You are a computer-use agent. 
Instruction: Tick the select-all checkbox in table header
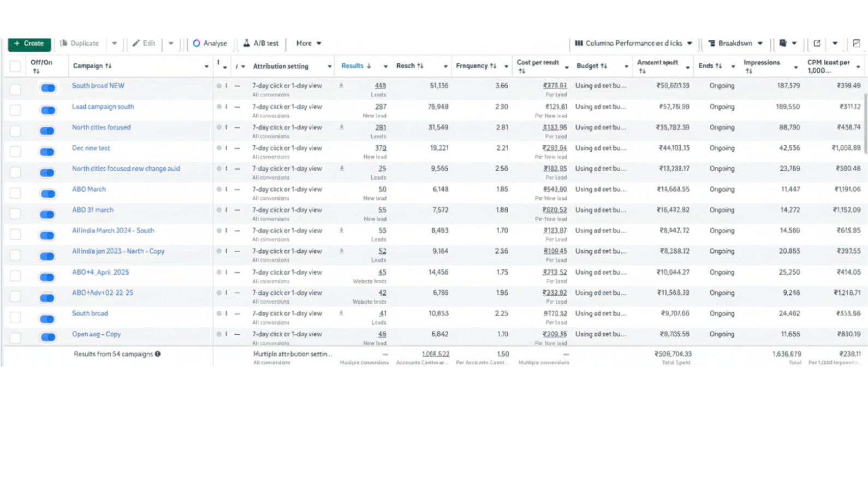(15, 66)
